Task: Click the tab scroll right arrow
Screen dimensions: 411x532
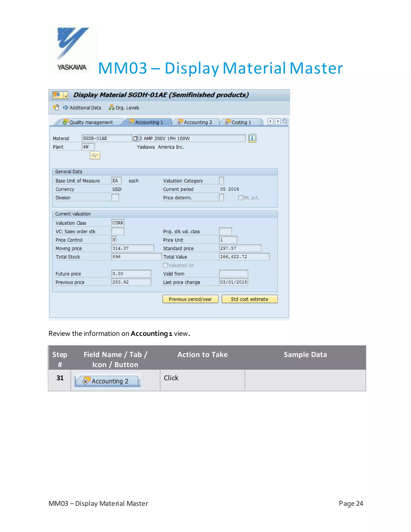Action: coord(278,121)
